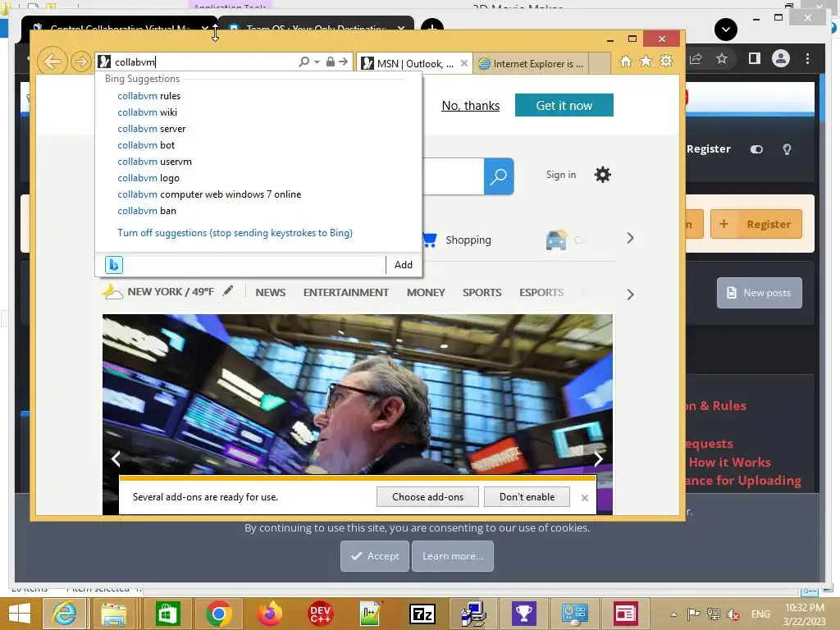Edit the New York weather location pencil
Screen dimensions: 840x630
[x=228, y=291]
